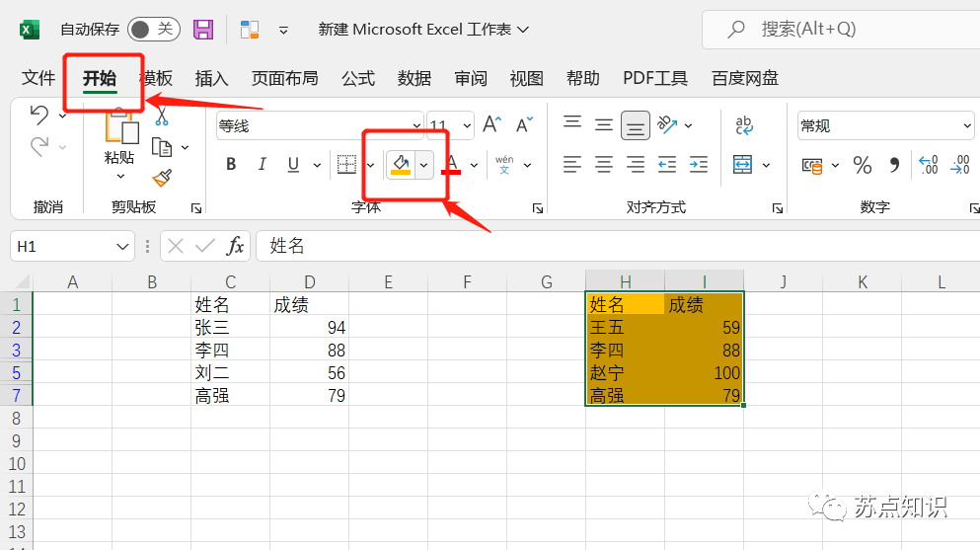Click the search box 搜索(Alt+Q)
This screenshot has width=980, height=550.
coord(841,30)
